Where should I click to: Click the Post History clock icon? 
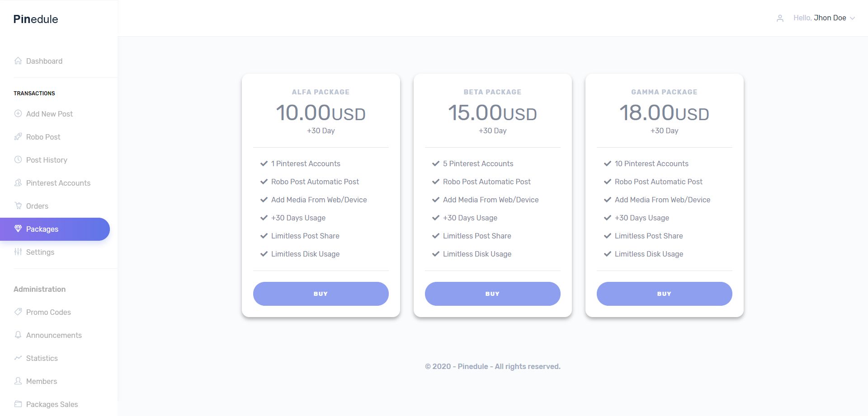(18, 160)
